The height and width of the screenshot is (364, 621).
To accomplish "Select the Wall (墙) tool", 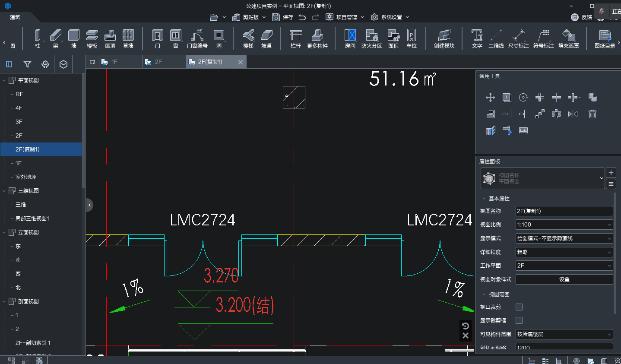I will [x=74, y=38].
